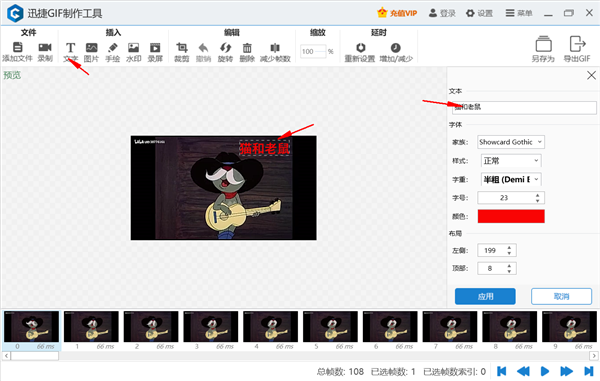The image size is (600, 381).
Task: Click the 文本 text input field
Action: 524,107
